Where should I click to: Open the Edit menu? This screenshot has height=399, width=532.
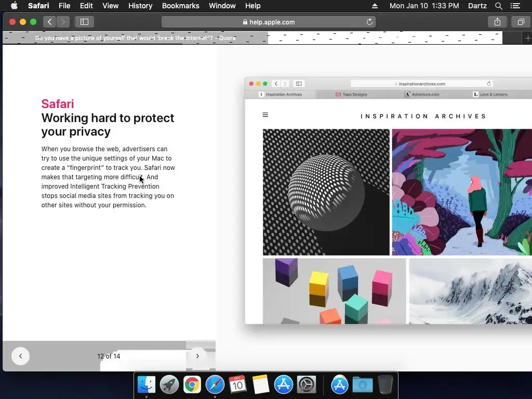tap(86, 6)
